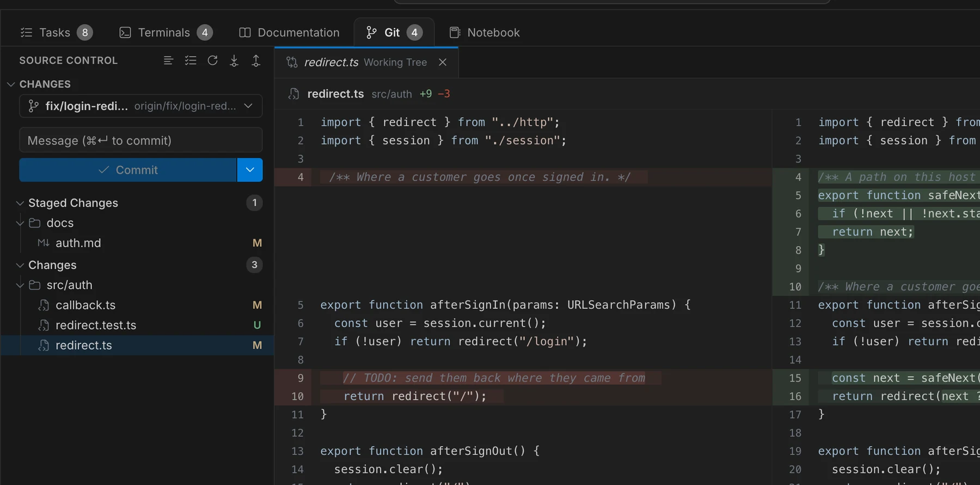Open the fix/login-redi... branch dropdown
The width and height of the screenshot is (980, 485).
tap(141, 106)
